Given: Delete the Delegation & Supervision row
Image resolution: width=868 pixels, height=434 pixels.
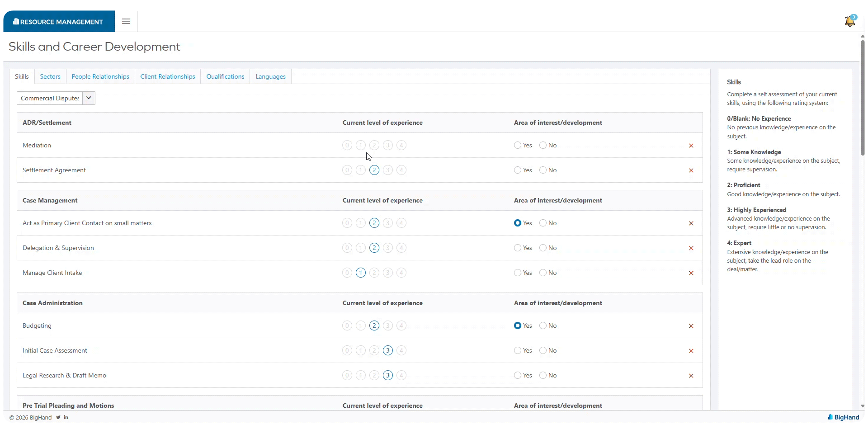Looking at the screenshot, I should pos(691,248).
